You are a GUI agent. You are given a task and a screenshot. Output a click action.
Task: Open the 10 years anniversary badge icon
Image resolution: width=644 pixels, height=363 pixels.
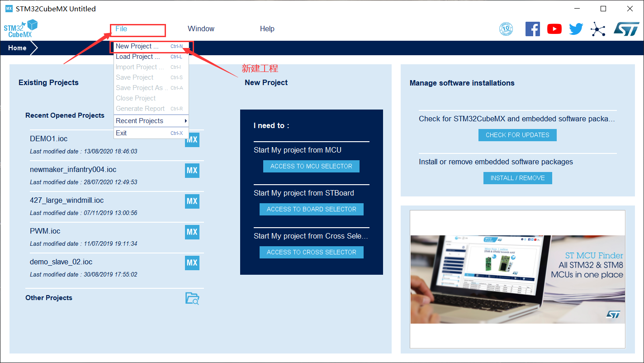pyautogui.click(x=506, y=29)
